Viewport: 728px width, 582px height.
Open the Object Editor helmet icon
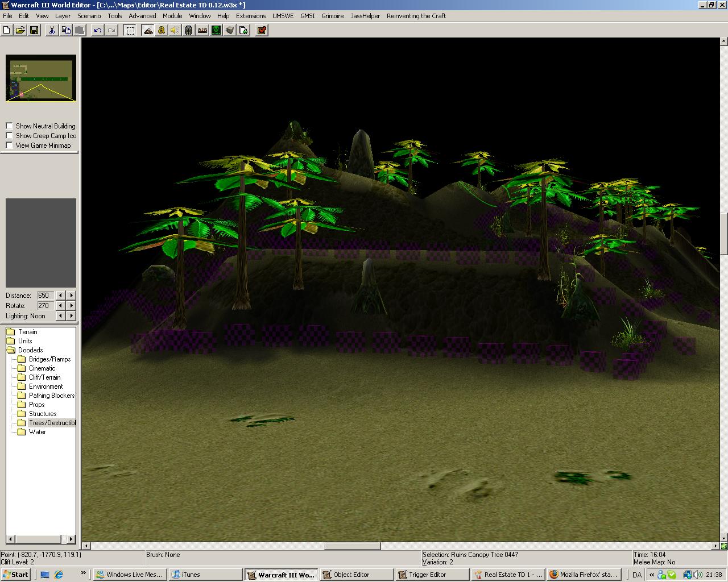[x=189, y=30]
